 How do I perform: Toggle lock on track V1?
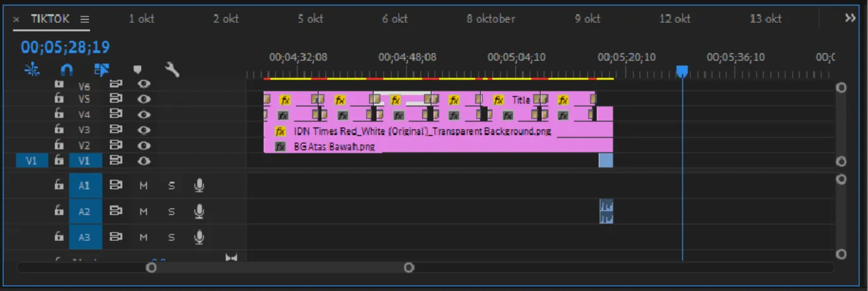click(x=59, y=160)
